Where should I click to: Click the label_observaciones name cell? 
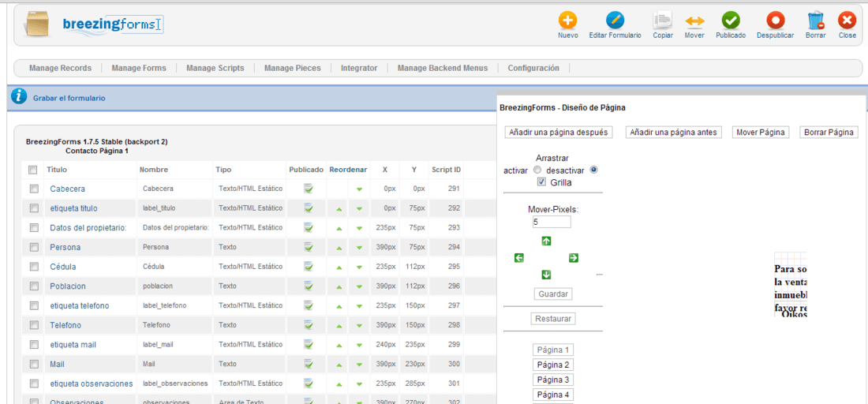tap(175, 383)
